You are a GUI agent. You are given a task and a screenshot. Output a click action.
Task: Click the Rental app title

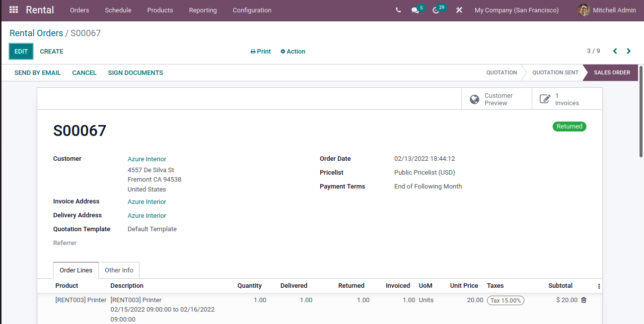[40, 10]
